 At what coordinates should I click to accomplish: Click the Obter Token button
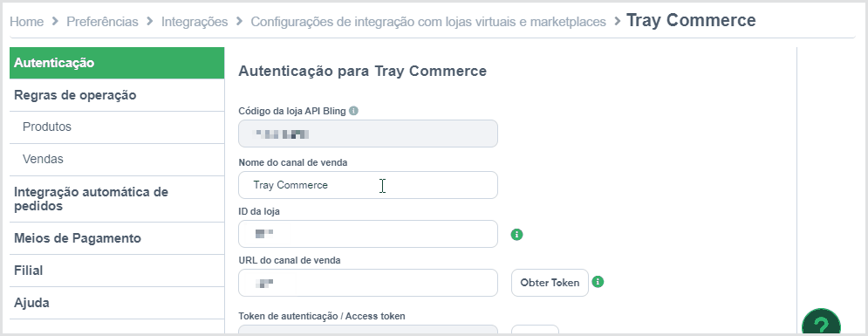pyautogui.click(x=550, y=283)
